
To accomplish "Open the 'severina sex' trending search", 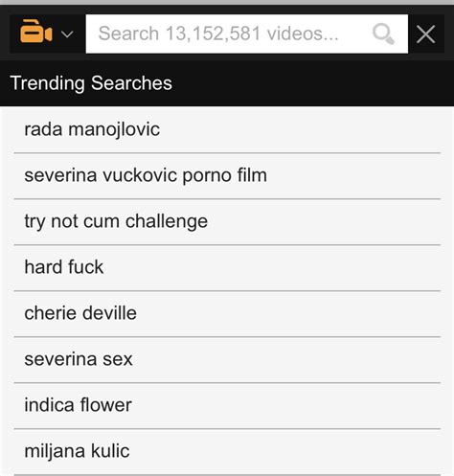I will [x=227, y=360].
